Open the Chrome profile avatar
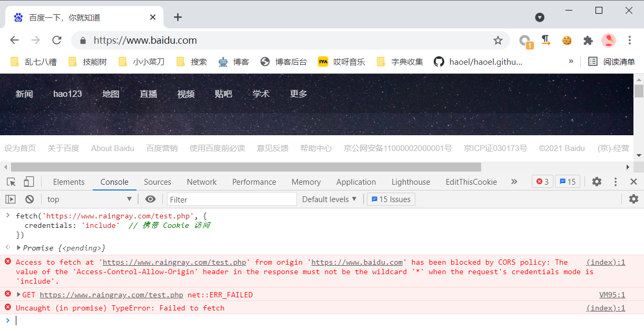 click(x=609, y=41)
